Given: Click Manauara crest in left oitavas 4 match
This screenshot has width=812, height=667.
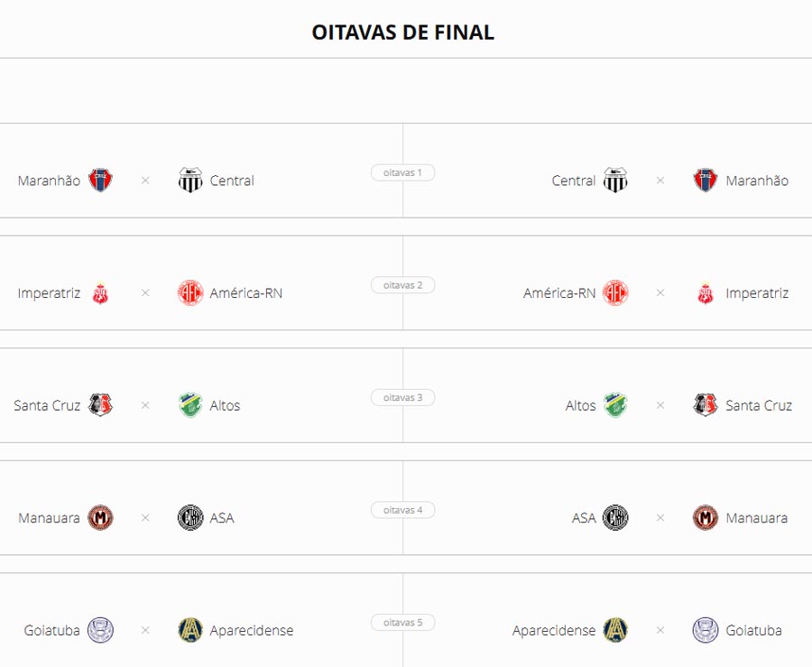Looking at the screenshot, I should pyautogui.click(x=100, y=517).
